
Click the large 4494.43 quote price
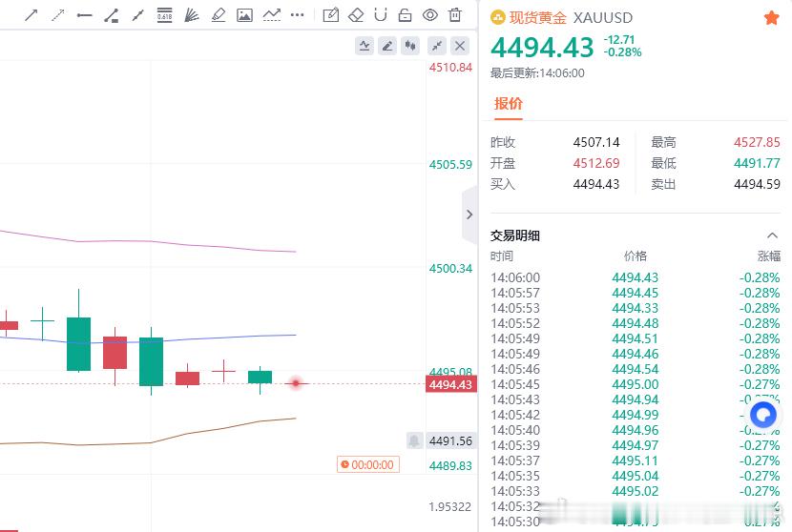pyautogui.click(x=542, y=48)
